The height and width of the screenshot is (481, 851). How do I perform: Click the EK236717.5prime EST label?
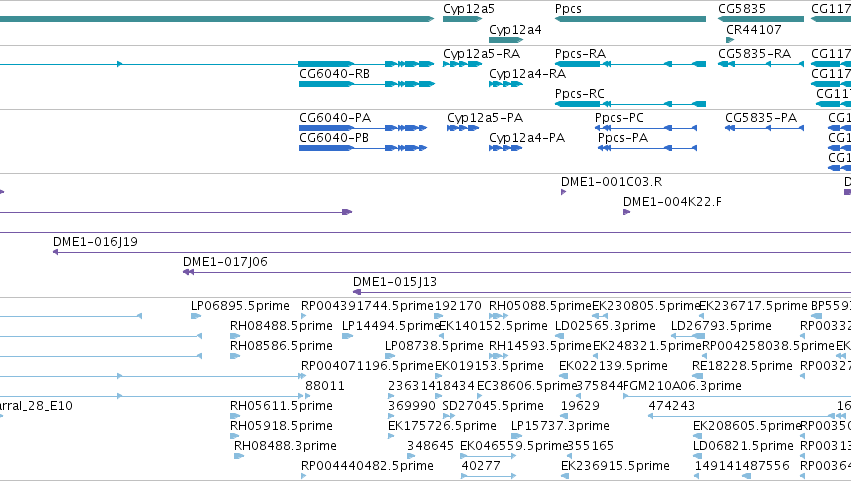[753, 306]
